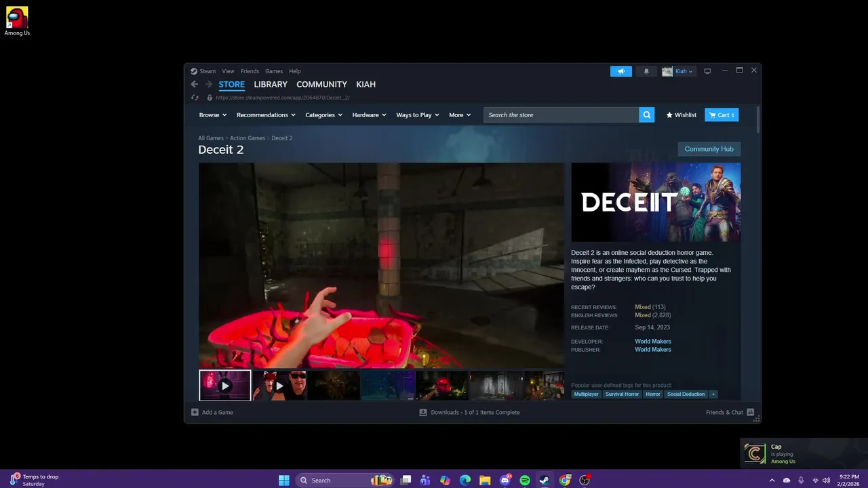Image resolution: width=868 pixels, height=488 pixels.
Task: Click the World Makers developer link
Action: click(653, 342)
